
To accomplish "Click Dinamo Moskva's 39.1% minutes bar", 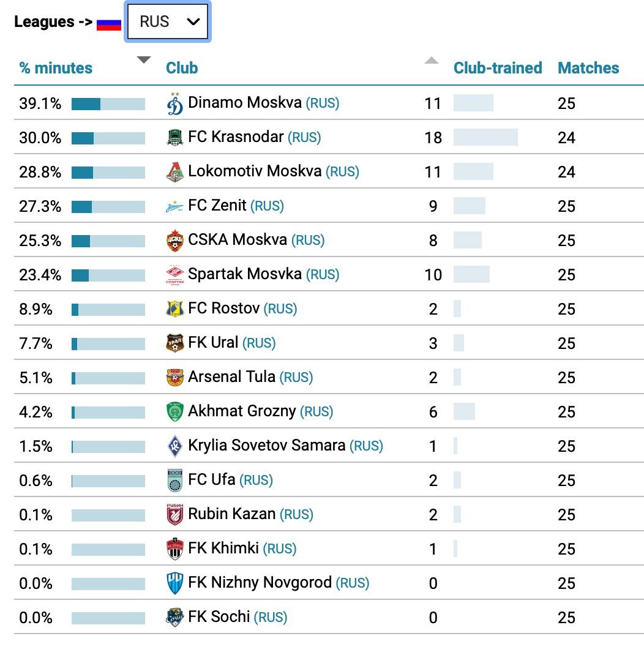I will tap(108, 104).
